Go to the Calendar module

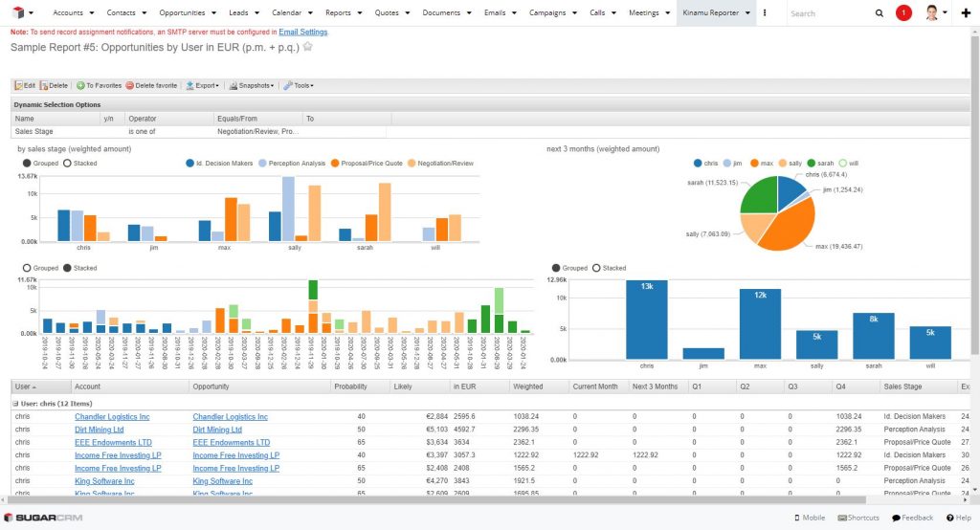point(286,12)
